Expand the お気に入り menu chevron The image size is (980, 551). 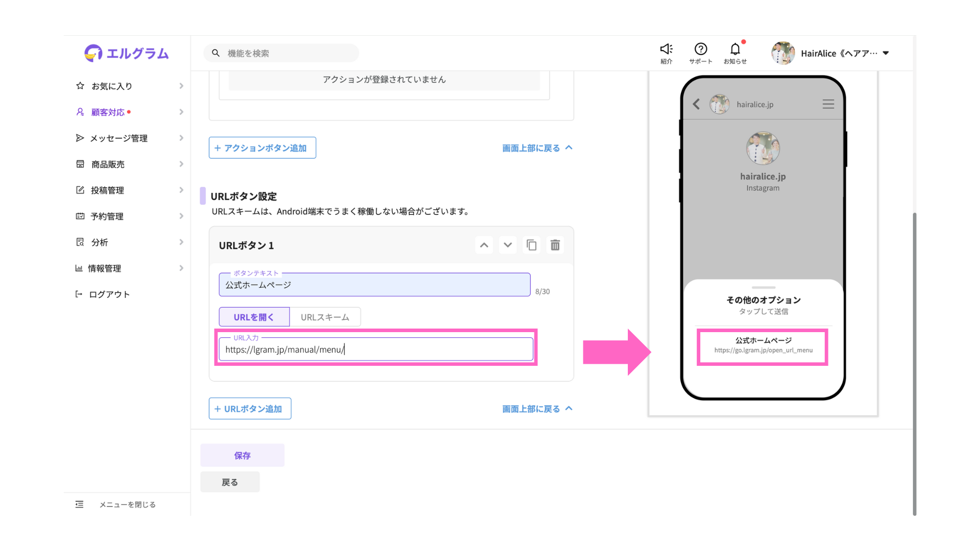coord(181,86)
